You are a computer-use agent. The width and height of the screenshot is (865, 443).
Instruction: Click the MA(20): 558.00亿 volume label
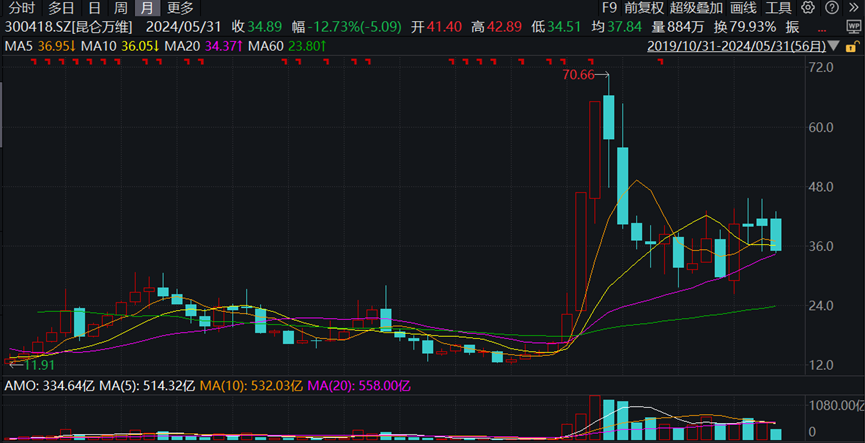coord(358,386)
